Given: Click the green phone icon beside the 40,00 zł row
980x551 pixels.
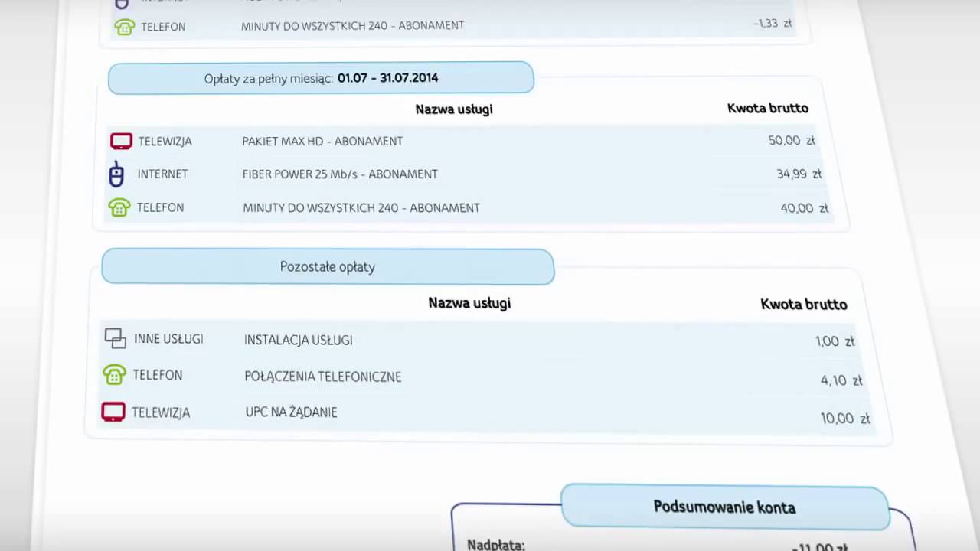Looking at the screenshot, I should (119, 207).
